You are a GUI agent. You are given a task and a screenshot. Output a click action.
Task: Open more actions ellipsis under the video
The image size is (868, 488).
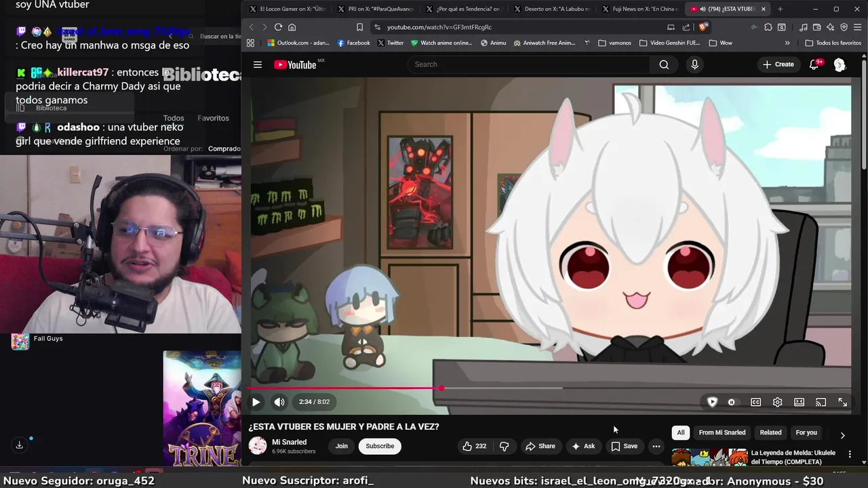pos(656,446)
